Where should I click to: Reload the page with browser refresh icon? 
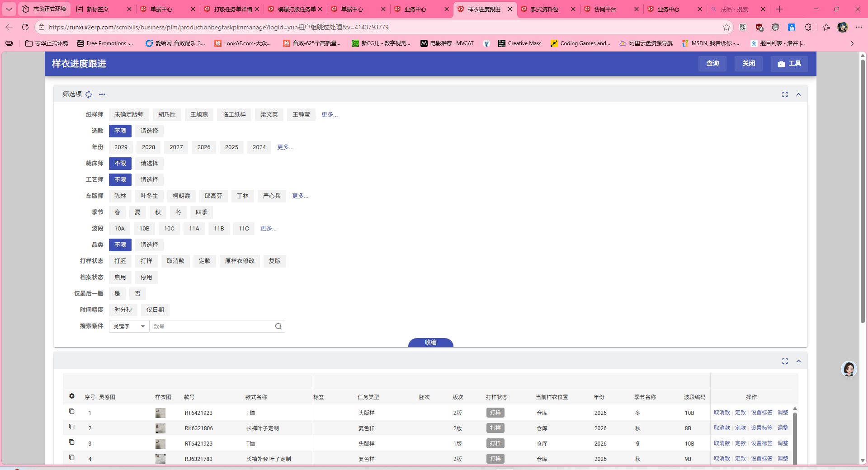coord(25,27)
